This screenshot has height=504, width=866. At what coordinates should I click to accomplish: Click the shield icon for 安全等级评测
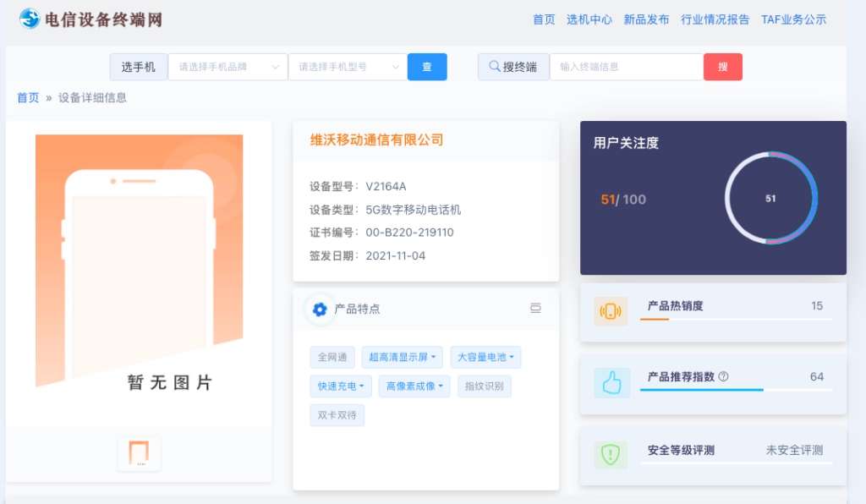(x=611, y=454)
